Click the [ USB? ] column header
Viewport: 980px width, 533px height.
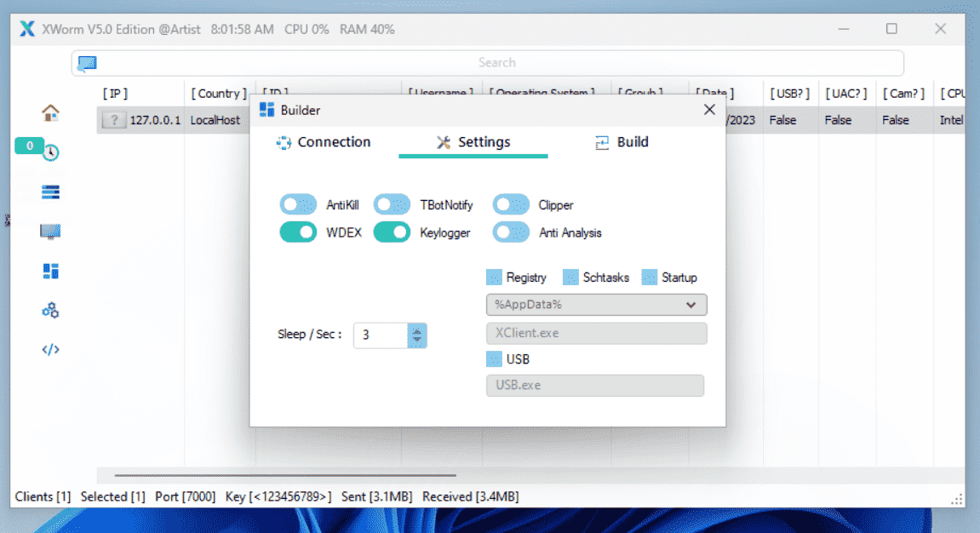(x=789, y=93)
